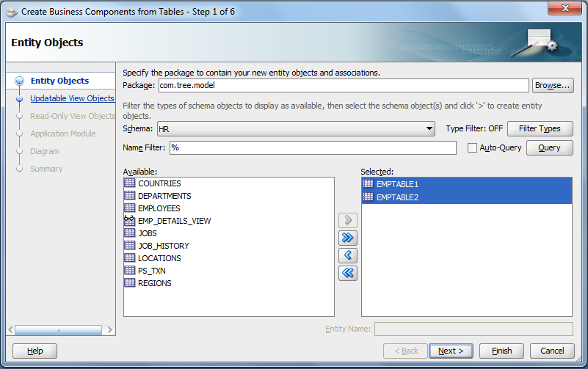Proceed with the Next > button
588x369 pixels.
click(x=451, y=351)
